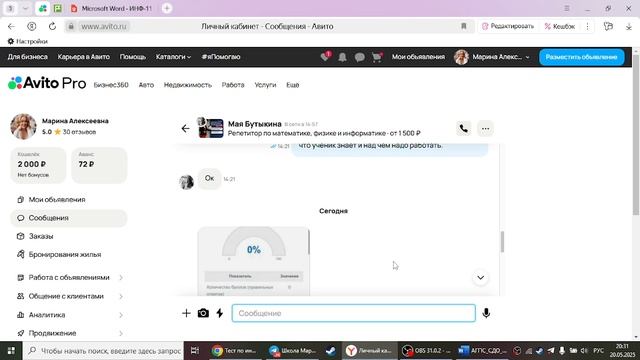Click the Сообщение text input field
640x360 pixels.
pyautogui.click(x=353, y=313)
